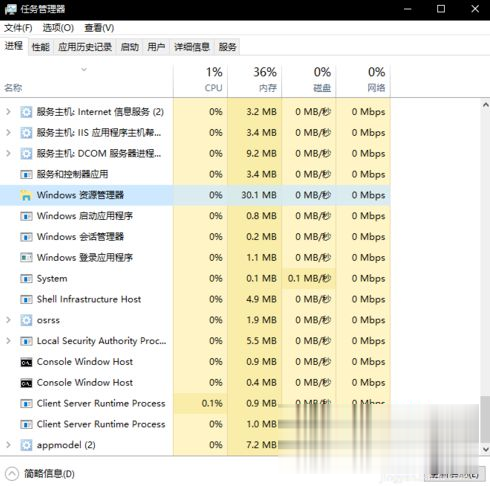Expand the appmodel (2) group
This screenshot has width=490, height=486.
pos(8,445)
